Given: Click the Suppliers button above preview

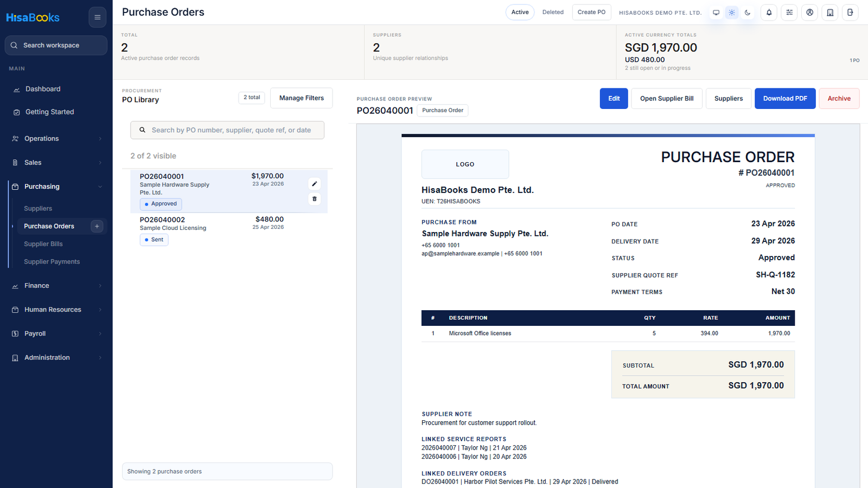Looking at the screenshot, I should 729,99.
